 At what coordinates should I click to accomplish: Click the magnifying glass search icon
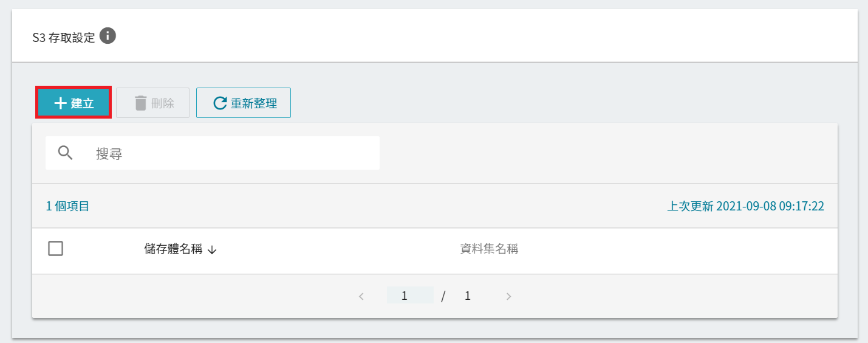coord(66,153)
